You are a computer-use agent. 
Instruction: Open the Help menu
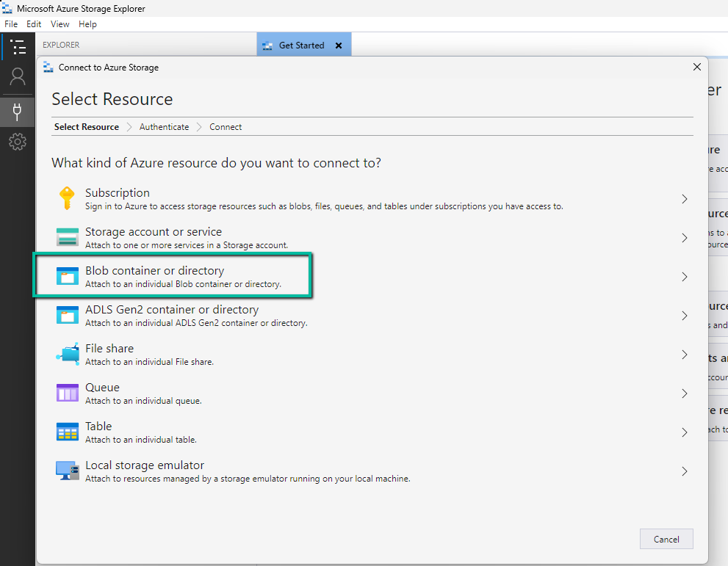click(x=87, y=24)
